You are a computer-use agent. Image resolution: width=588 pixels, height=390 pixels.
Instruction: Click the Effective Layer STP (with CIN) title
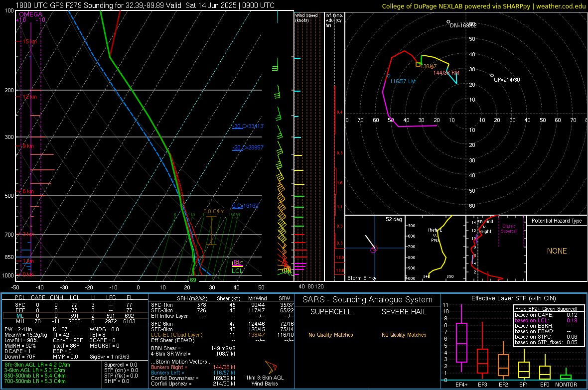click(x=514, y=298)
